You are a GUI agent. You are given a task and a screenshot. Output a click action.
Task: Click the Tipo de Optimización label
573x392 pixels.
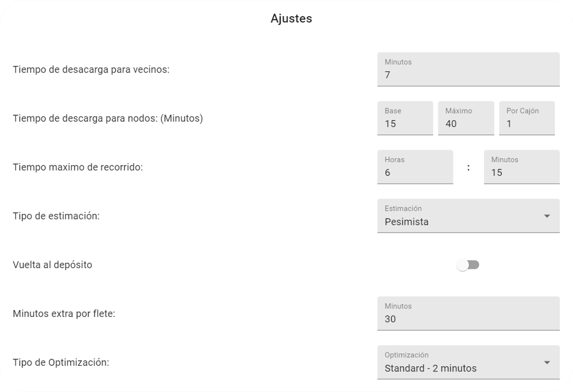pyautogui.click(x=61, y=363)
